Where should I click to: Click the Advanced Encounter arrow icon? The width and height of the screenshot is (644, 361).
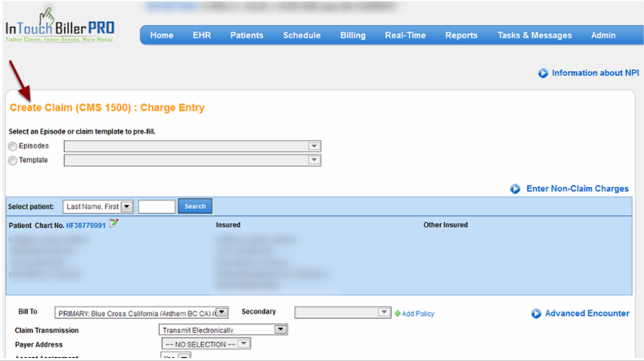(x=536, y=314)
